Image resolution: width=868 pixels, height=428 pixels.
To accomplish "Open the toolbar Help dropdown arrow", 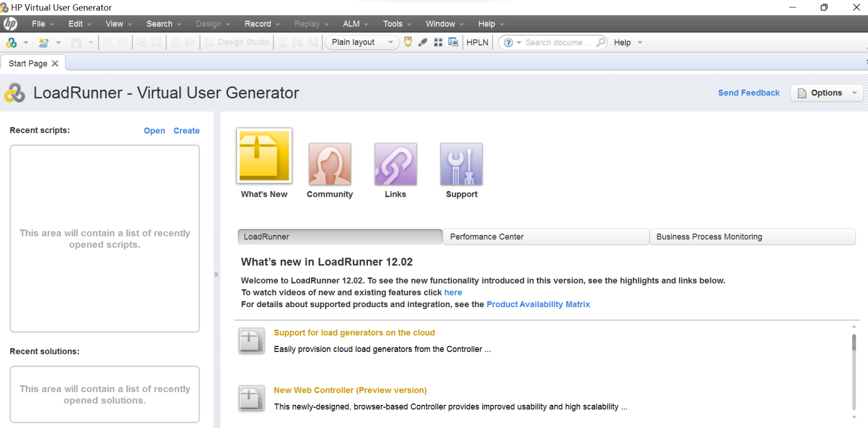I will point(640,42).
